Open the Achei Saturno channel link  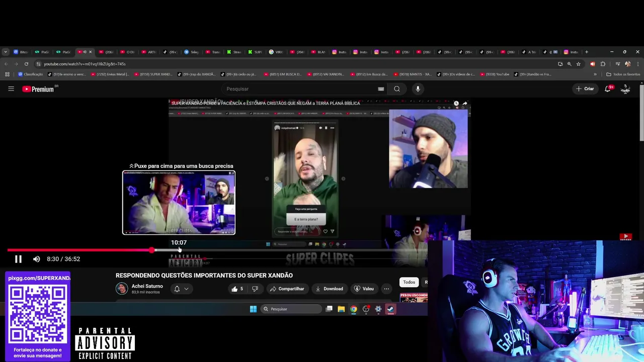[x=147, y=286]
